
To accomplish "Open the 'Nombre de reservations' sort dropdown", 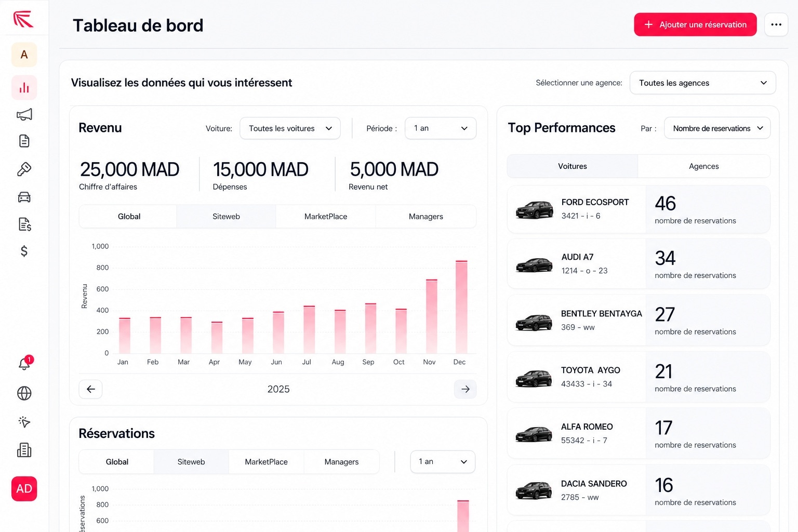I will [717, 128].
